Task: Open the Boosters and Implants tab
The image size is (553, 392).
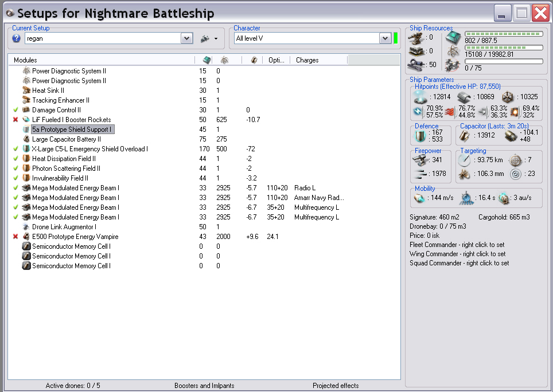Action: click(204, 386)
